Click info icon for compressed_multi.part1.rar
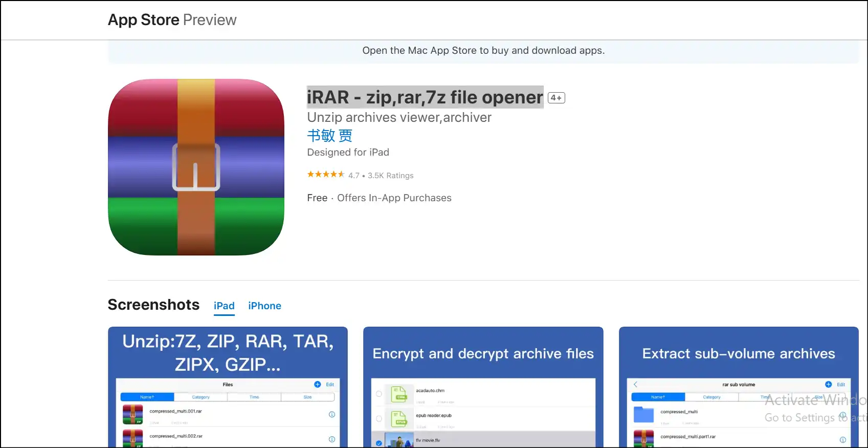 tap(842, 440)
